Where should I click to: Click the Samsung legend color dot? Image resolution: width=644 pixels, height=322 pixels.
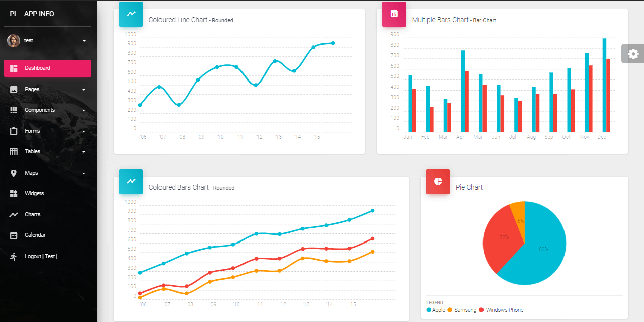coord(450,310)
